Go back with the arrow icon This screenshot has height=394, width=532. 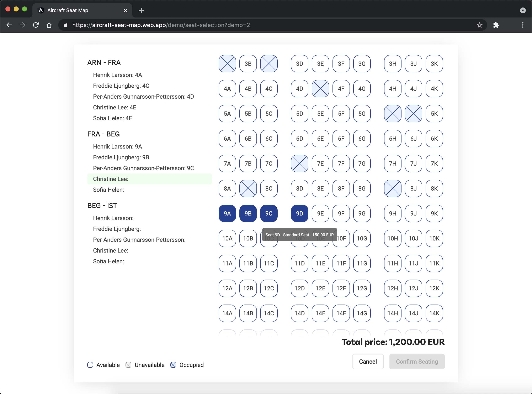(9, 25)
